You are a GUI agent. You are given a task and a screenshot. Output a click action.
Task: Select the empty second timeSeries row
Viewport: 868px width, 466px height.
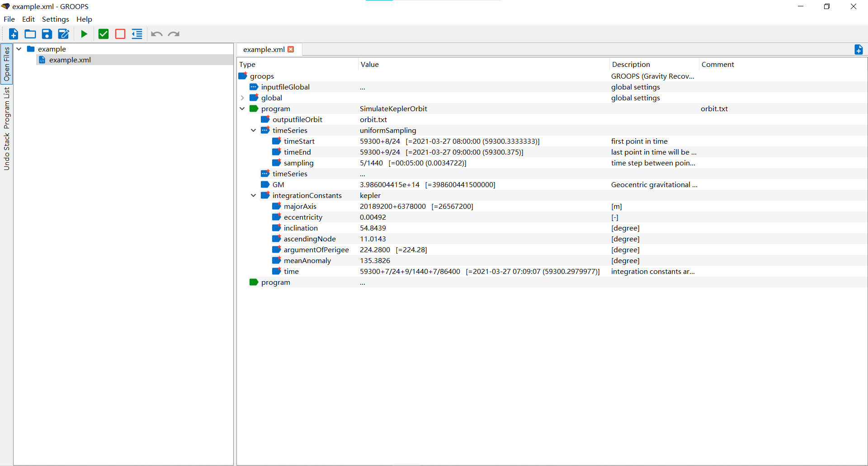(x=552, y=174)
